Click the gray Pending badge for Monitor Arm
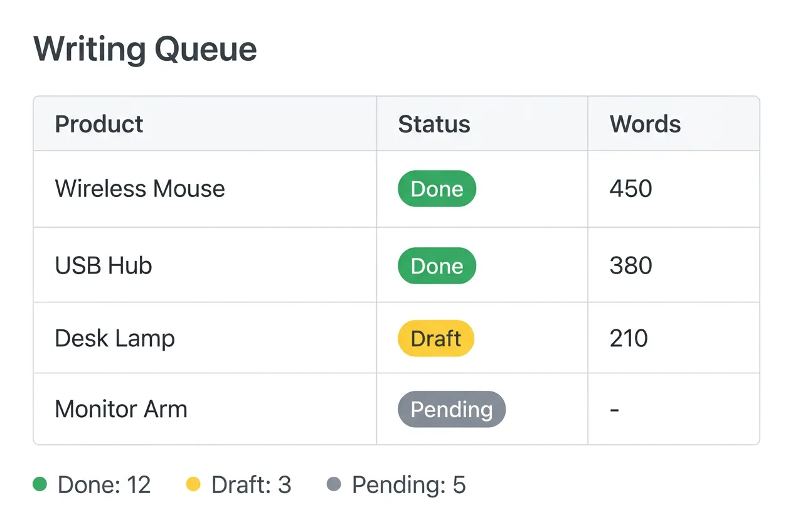This screenshot has height=532, width=793. [x=451, y=409]
